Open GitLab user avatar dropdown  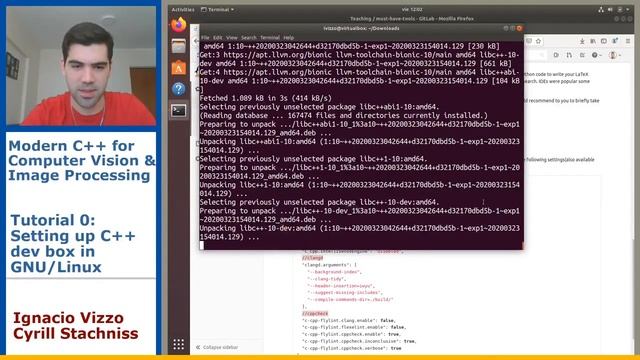(615, 55)
